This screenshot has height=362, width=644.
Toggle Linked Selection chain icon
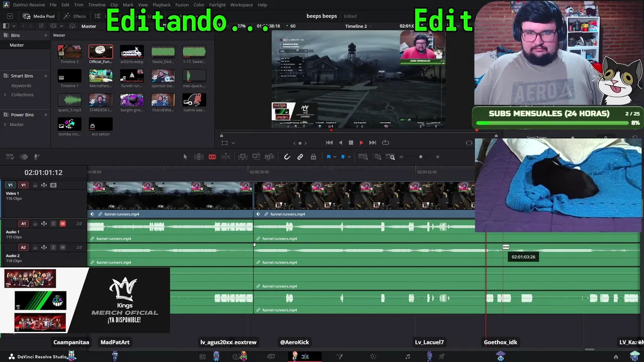coord(300,157)
